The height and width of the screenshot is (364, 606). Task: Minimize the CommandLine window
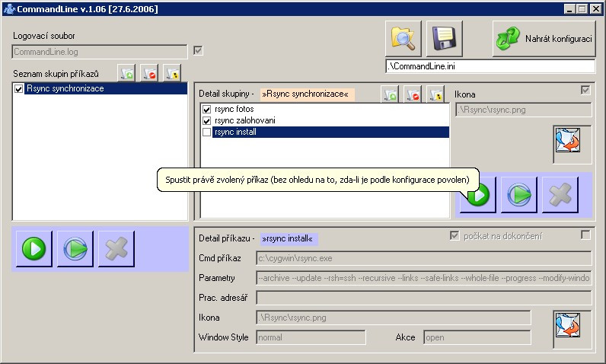[x=569, y=9]
